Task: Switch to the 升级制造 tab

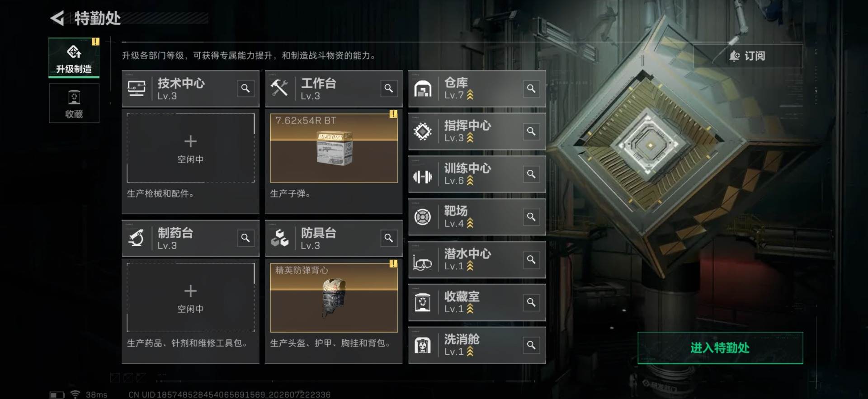Action: (x=74, y=58)
